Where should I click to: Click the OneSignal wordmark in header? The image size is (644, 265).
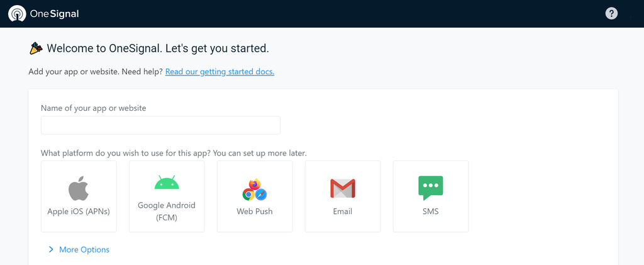click(x=54, y=14)
